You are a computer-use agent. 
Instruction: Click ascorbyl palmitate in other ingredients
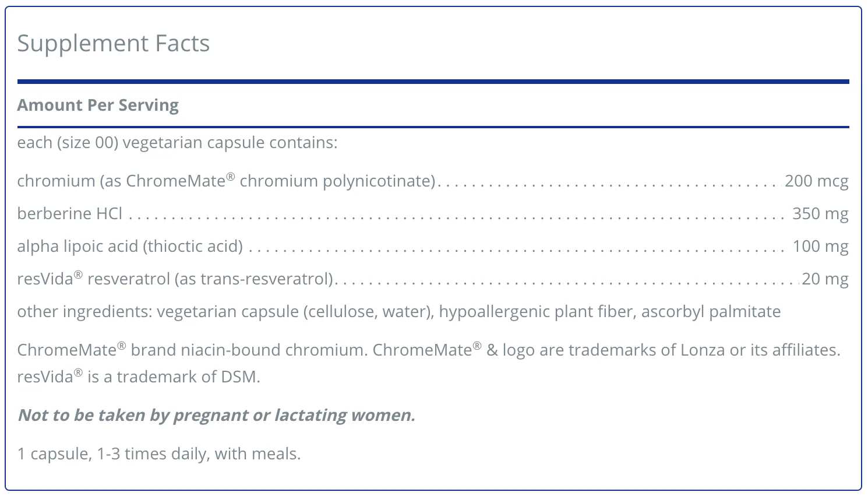711,312
